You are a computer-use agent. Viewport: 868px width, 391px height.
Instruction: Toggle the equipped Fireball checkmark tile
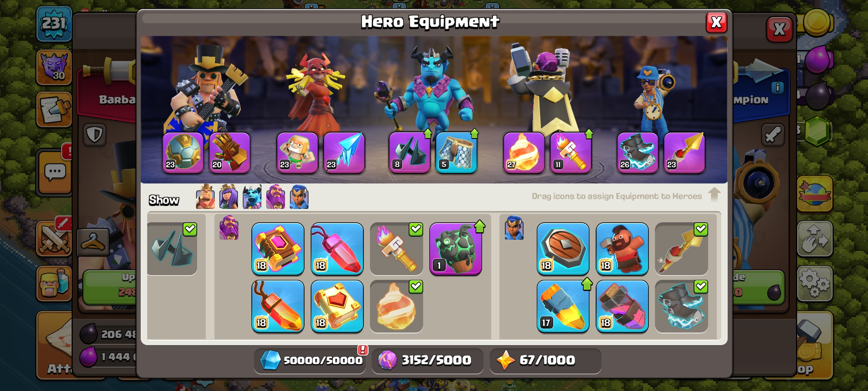[396, 306]
